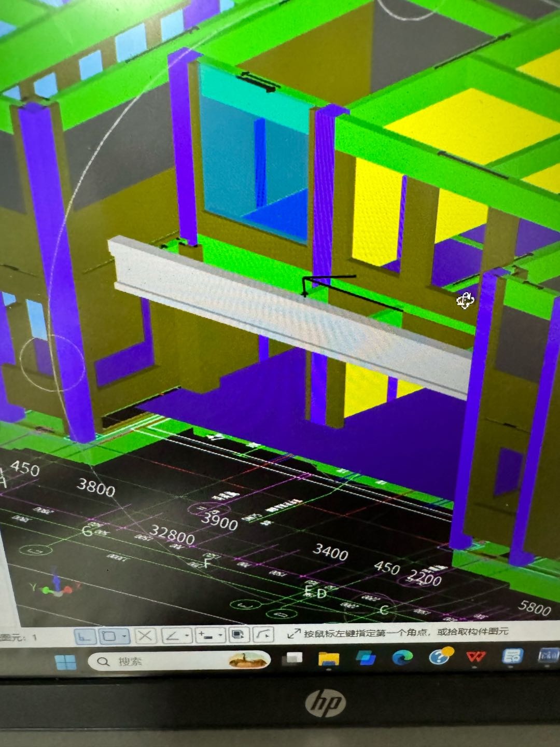Open Task View from the taskbar
The width and height of the screenshot is (560, 747).
pyautogui.click(x=293, y=658)
